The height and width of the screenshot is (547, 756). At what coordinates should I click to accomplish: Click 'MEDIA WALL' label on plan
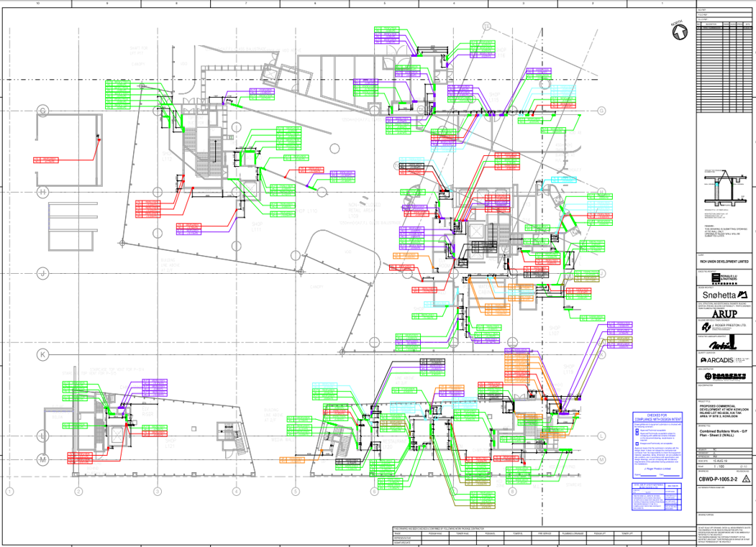coord(281,439)
